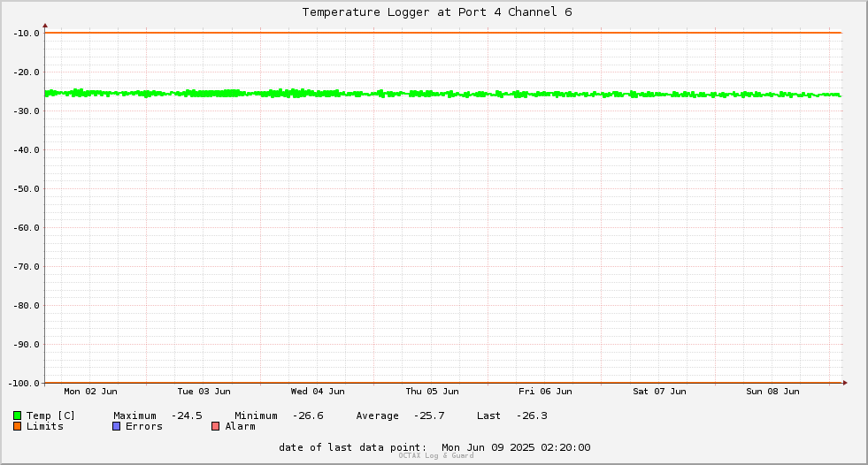Click the -80.0 y-axis label
Image resolution: width=868 pixels, height=465 pixels.
[x=27, y=305]
